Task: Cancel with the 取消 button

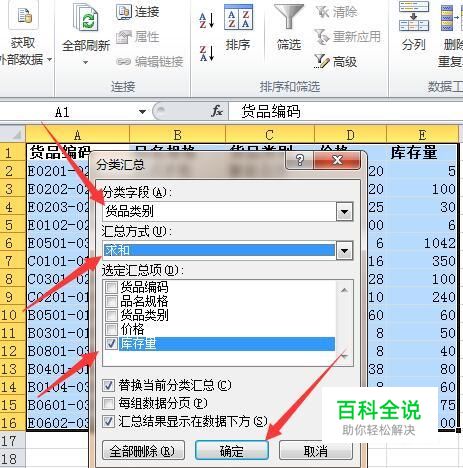Action: point(316,451)
